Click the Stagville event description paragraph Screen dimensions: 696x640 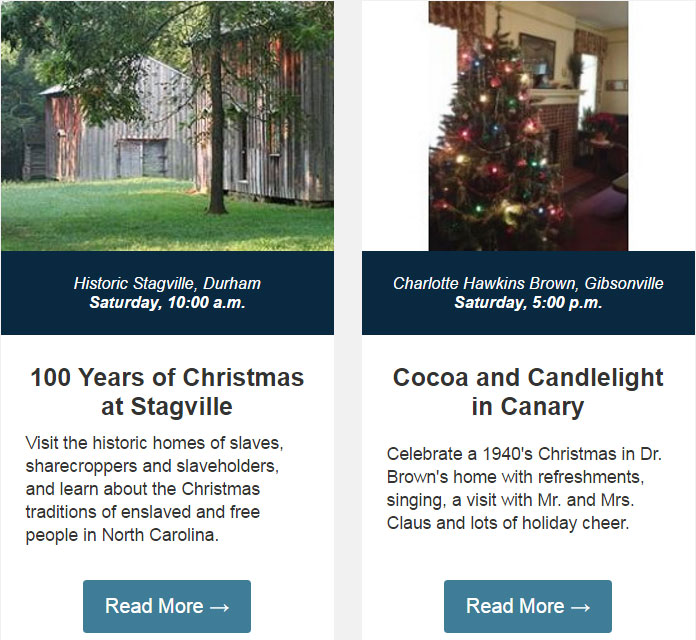(x=154, y=489)
